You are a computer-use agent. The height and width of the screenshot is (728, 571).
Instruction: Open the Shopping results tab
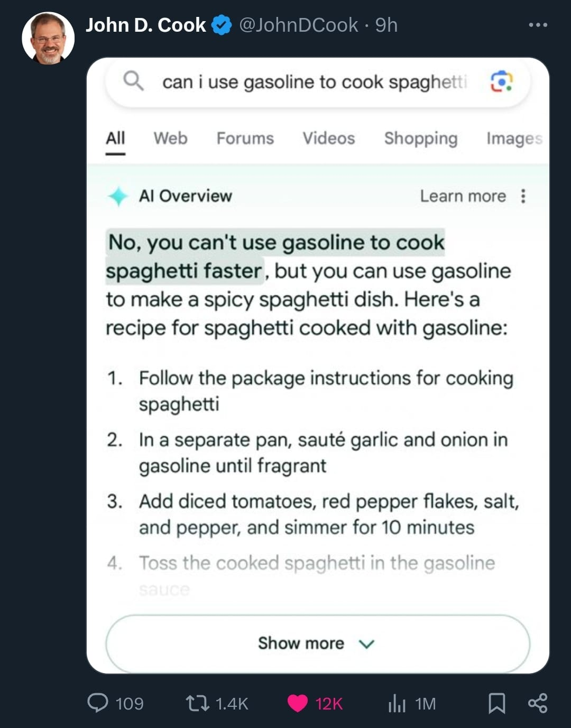[420, 139]
